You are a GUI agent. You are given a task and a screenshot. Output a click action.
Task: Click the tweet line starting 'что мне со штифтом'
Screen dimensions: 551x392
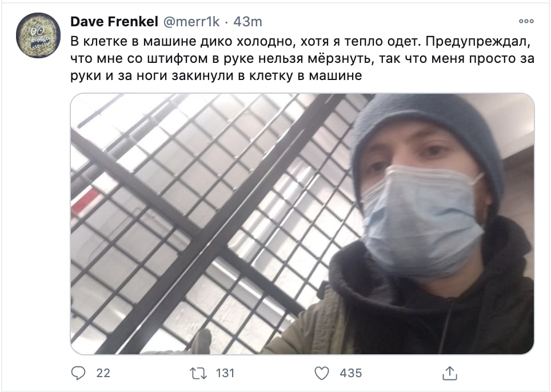[x=302, y=59]
